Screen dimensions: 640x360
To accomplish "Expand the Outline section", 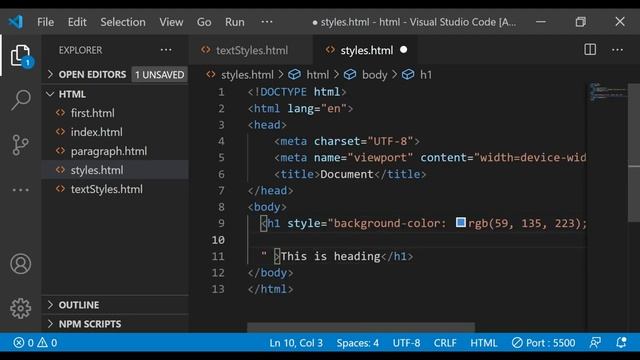I will pos(115,305).
